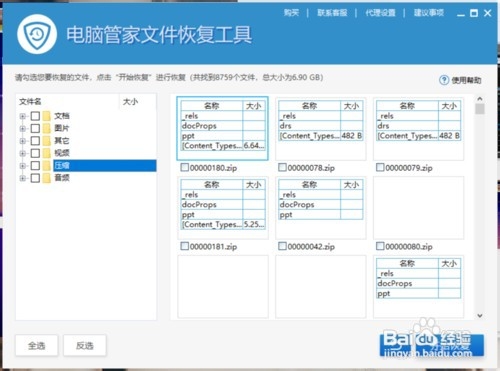Image resolution: width=500 pixels, height=371 pixels.
Task: Check the 其它 category checkbox
Action: [x=35, y=141]
